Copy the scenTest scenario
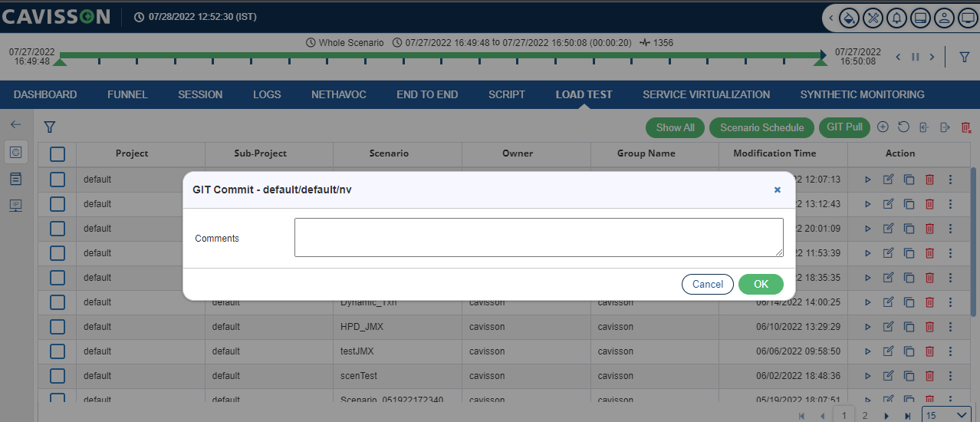 (909, 376)
